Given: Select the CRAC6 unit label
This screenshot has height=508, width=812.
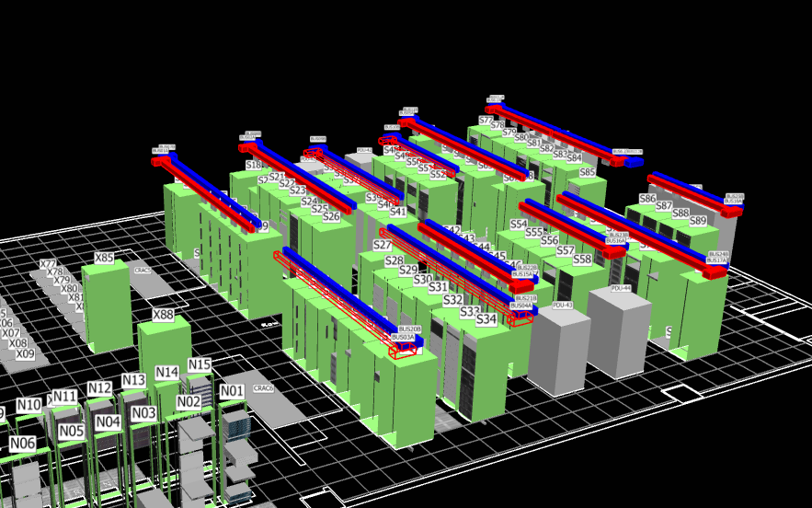Looking at the screenshot, I should coord(263,388).
